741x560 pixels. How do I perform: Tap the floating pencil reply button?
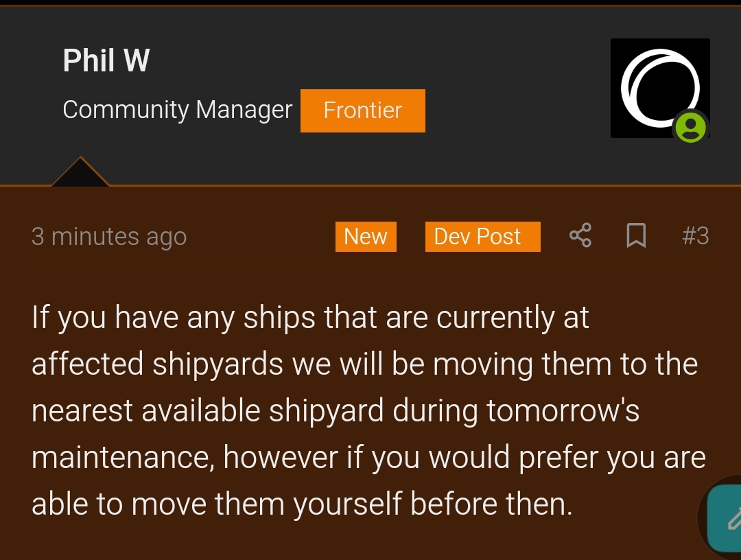tap(725, 518)
